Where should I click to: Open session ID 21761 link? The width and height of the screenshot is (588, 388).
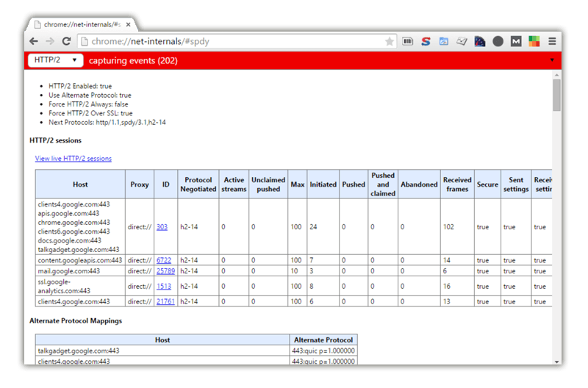coord(166,301)
